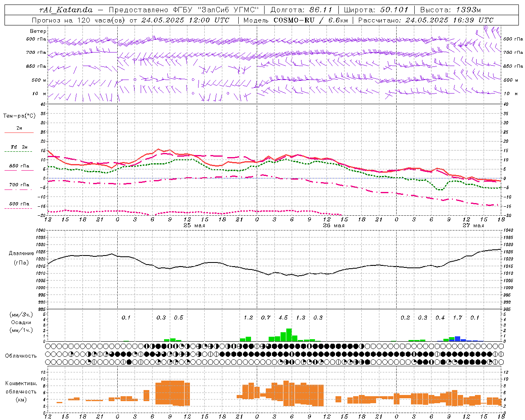This screenshot has height=420, width=525.
Task: Click the (мм/1ч.) unit label
Action: 21,330
